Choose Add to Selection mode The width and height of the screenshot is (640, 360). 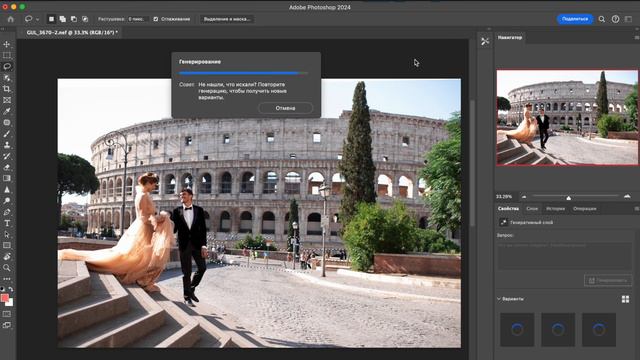pyautogui.click(x=62, y=19)
